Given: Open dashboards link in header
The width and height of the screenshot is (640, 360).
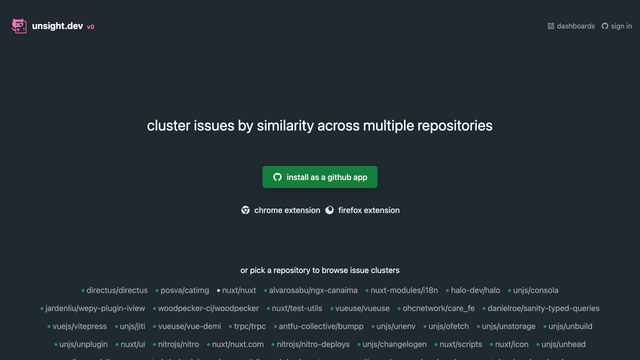Looking at the screenshot, I should pyautogui.click(x=576, y=26).
